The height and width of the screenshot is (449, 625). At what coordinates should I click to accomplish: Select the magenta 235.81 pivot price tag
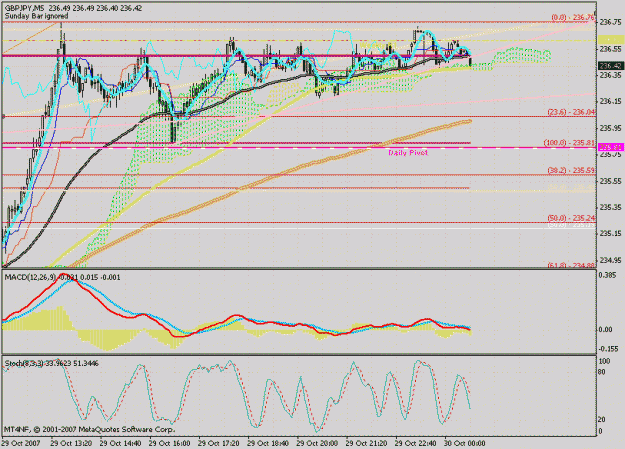(610, 148)
